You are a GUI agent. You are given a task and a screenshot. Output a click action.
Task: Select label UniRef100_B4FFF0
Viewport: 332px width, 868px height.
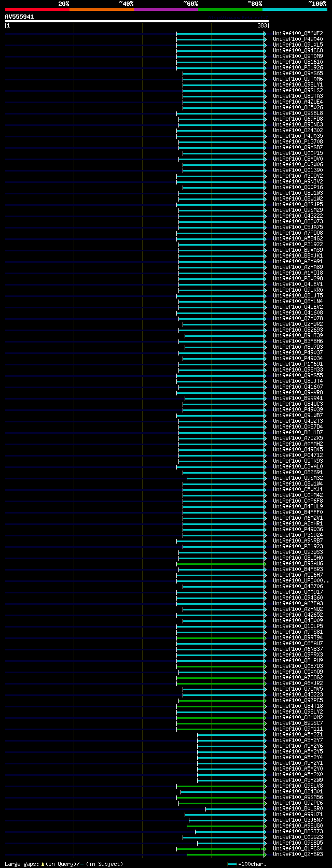tap(298, 512)
